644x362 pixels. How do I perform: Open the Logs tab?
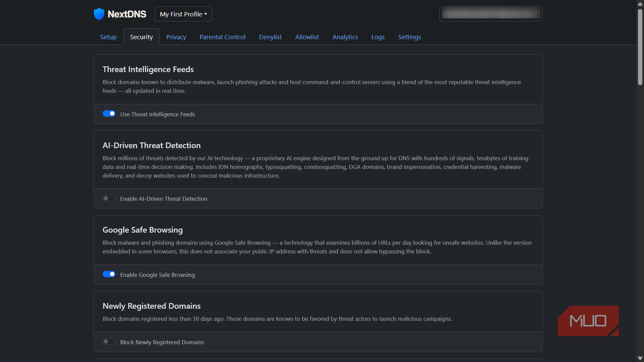[378, 37]
